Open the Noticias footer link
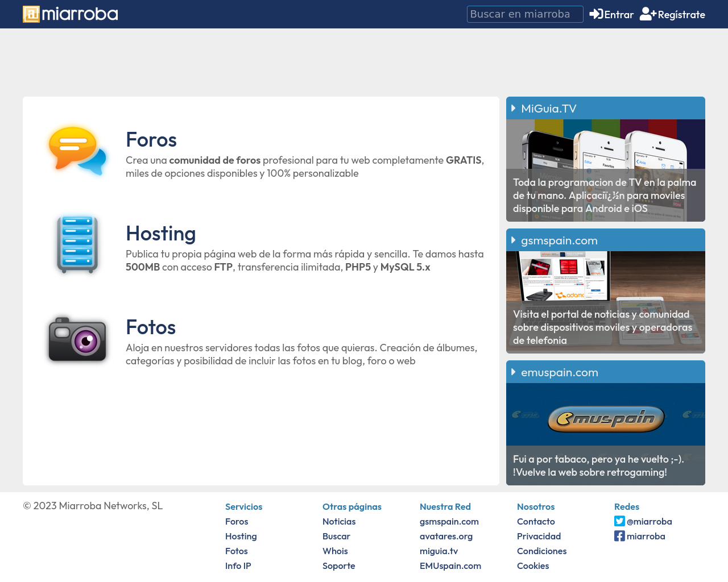This screenshot has height=582, width=728. coord(339,521)
